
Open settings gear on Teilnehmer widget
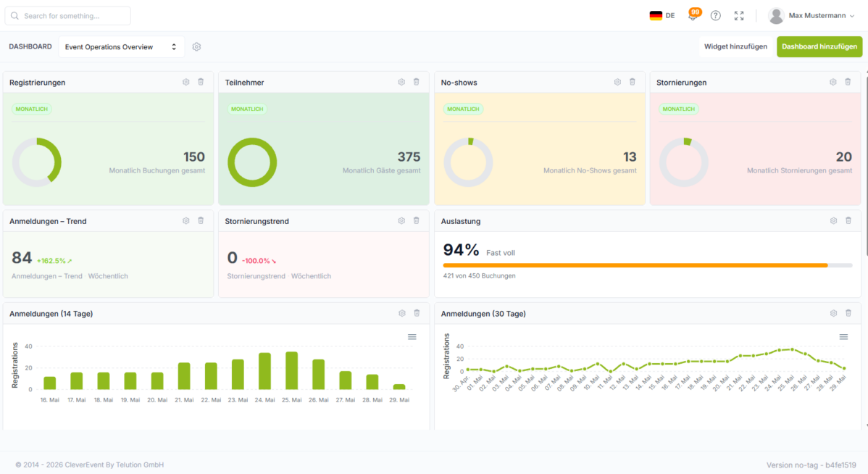[x=401, y=82]
